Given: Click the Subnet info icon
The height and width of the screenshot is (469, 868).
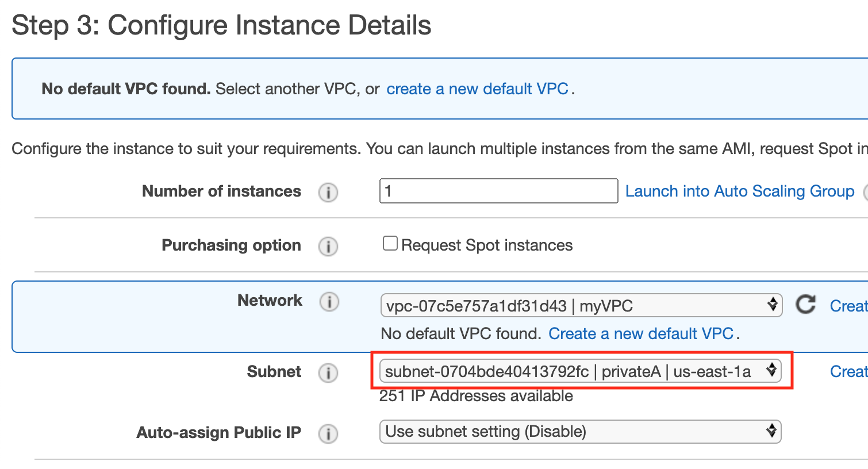Looking at the screenshot, I should (328, 372).
